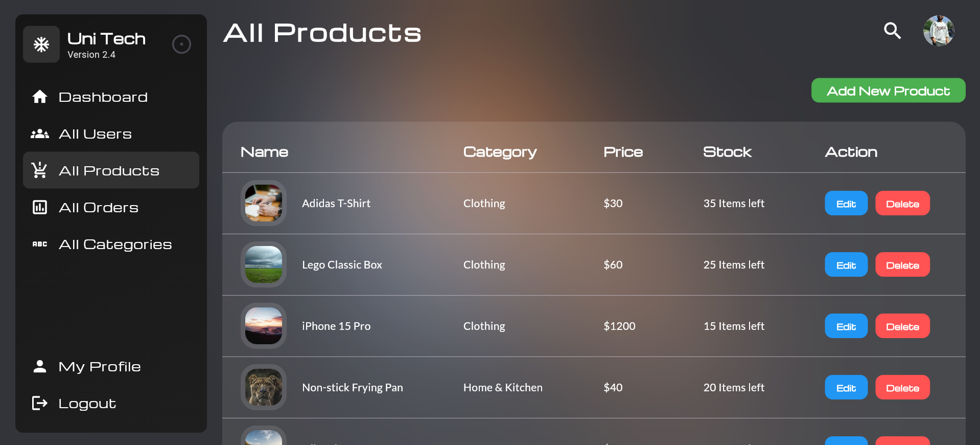The height and width of the screenshot is (445, 980).
Task: Click the Dashboard home icon
Action: point(40,97)
